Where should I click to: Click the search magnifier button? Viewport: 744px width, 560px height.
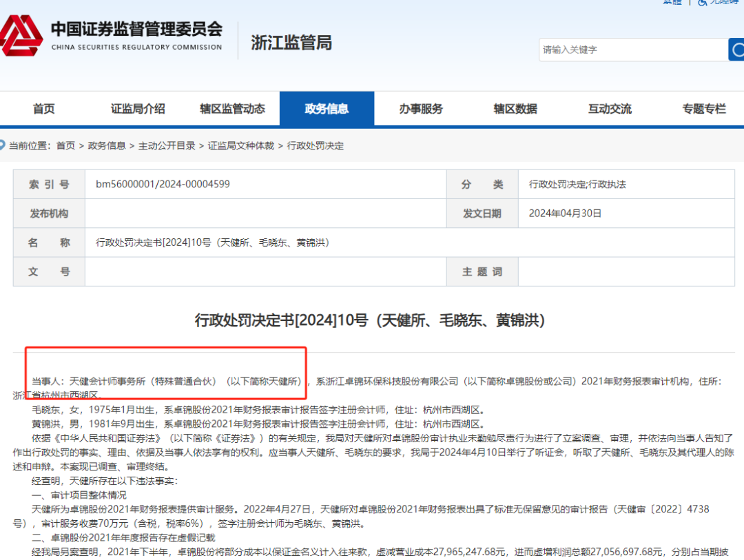736,50
